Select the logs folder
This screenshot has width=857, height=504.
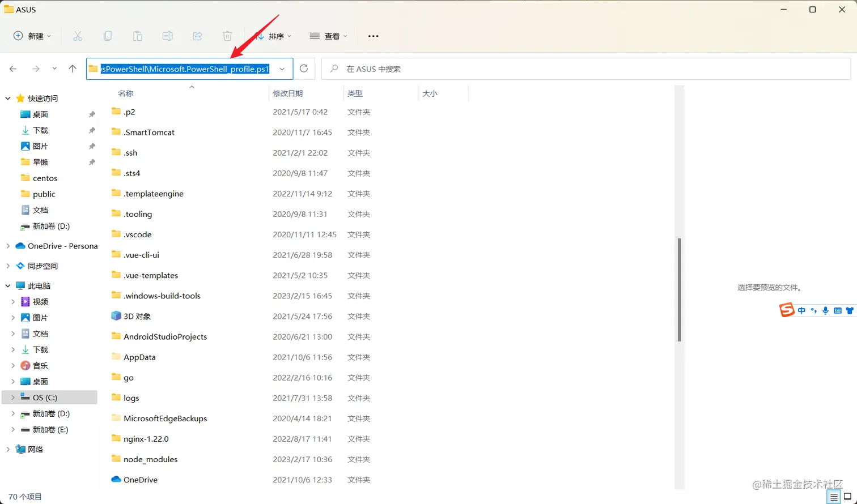[125, 398]
